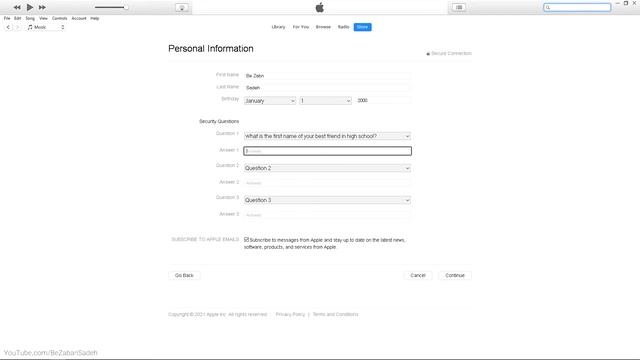The width and height of the screenshot is (640, 360).
Task: Click the Answer 1 input field
Action: pos(327,151)
